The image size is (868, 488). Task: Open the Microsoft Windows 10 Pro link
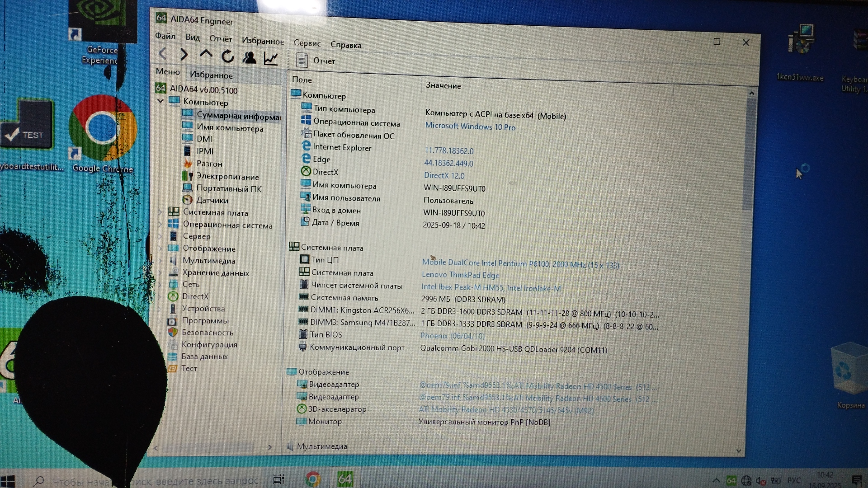(x=470, y=127)
